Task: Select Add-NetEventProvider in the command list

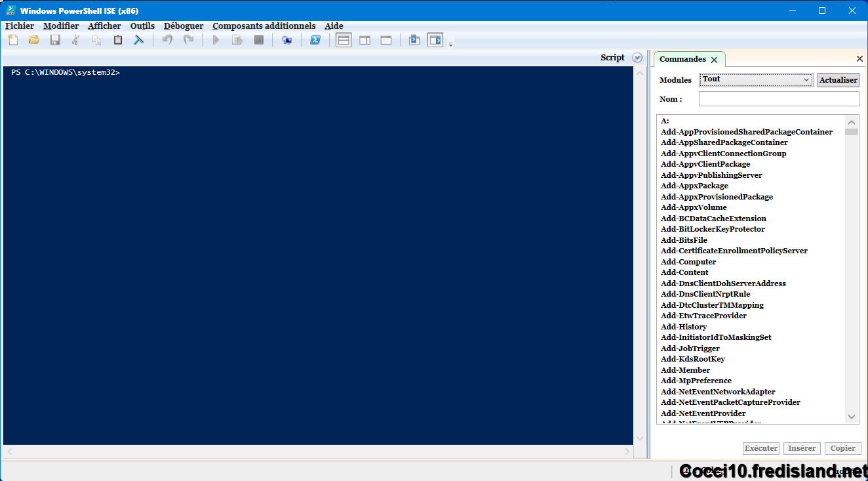Action: pyautogui.click(x=703, y=413)
